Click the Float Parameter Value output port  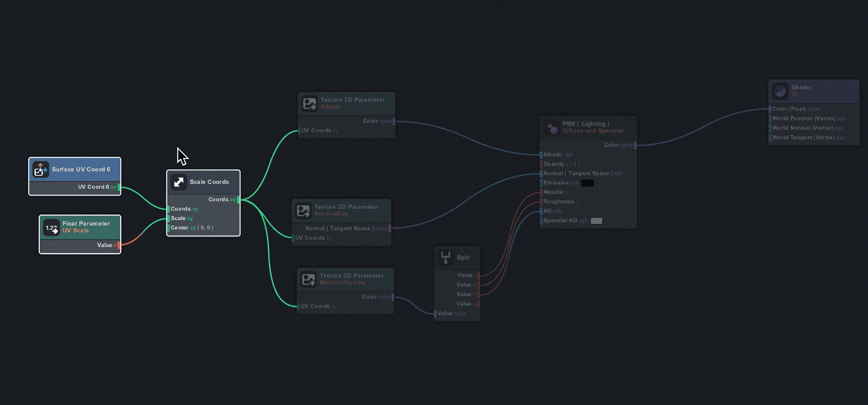(119, 245)
